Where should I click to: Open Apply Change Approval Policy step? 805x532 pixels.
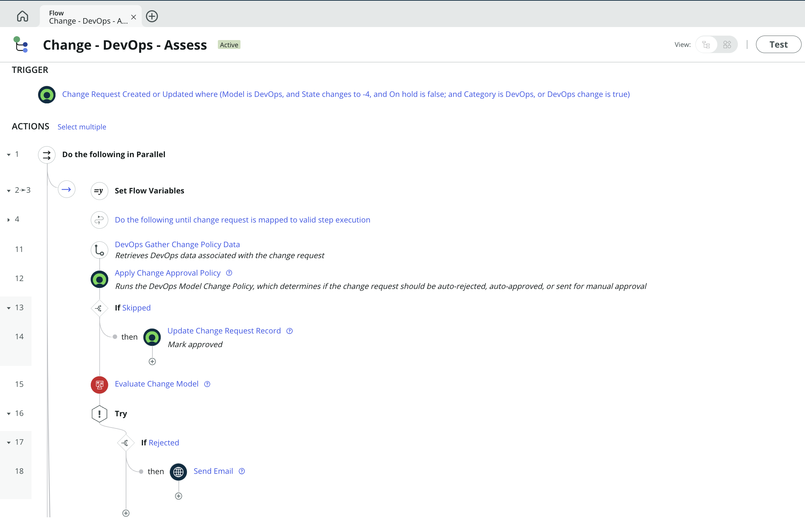pos(168,273)
